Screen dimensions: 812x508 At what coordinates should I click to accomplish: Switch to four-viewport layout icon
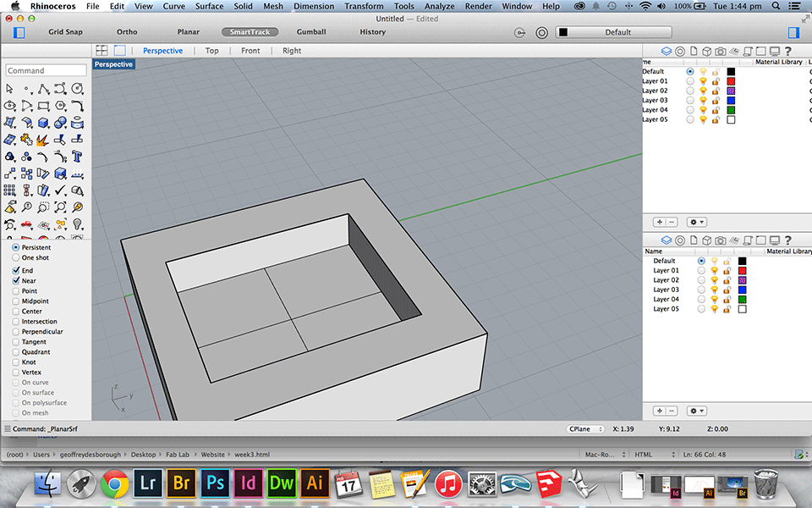pos(102,50)
